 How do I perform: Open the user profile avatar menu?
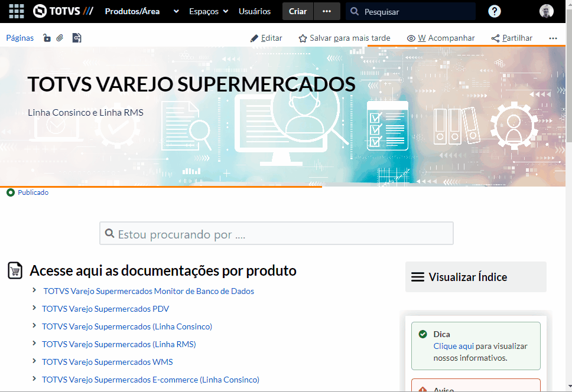[x=547, y=11]
